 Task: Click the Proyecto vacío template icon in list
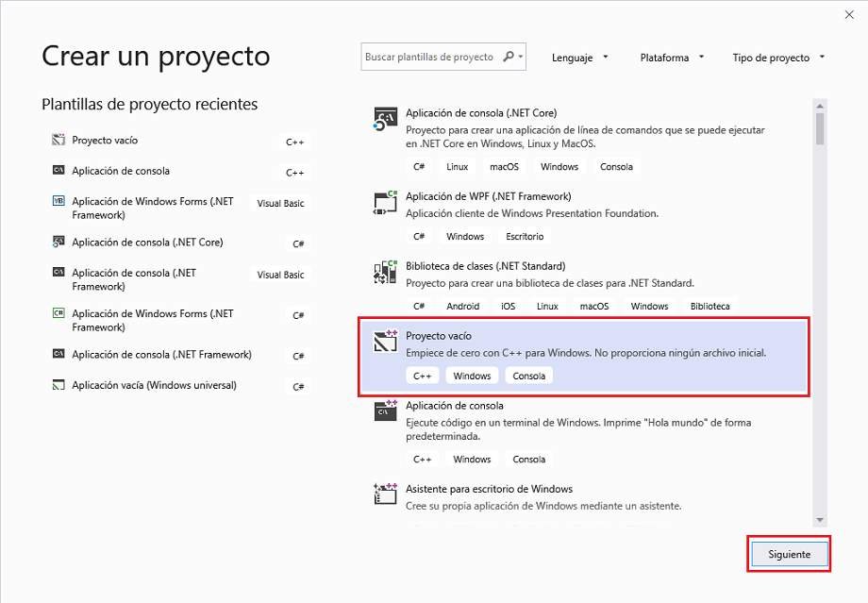(385, 342)
